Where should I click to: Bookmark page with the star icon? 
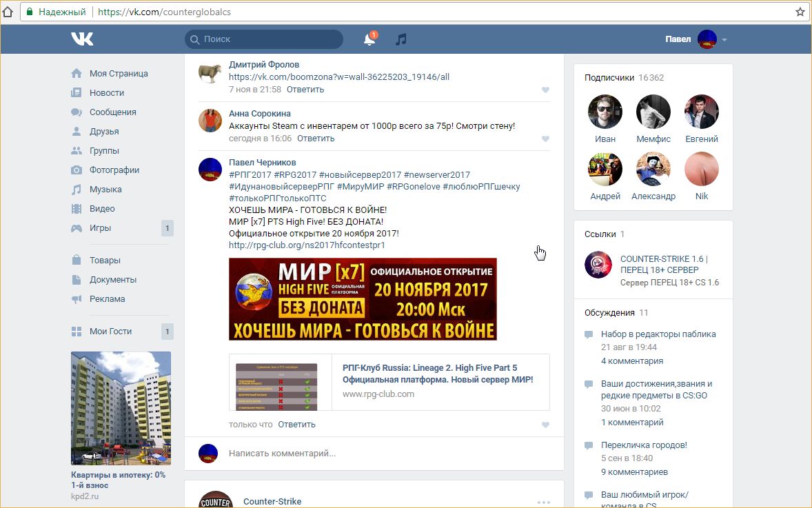click(x=800, y=12)
